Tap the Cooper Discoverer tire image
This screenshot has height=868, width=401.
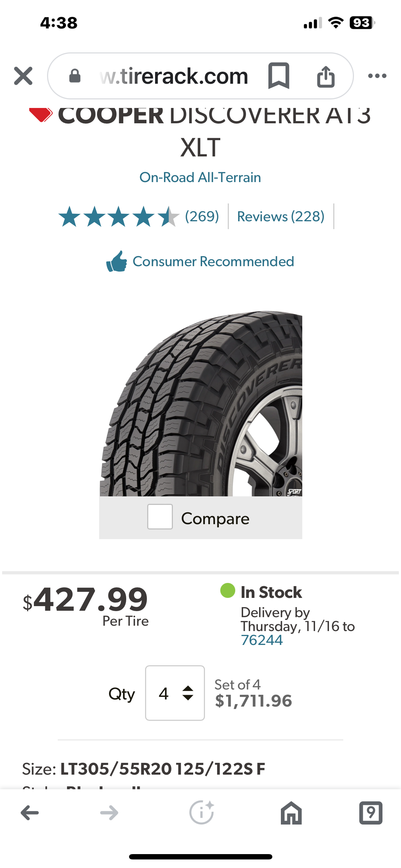tap(201, 404)
